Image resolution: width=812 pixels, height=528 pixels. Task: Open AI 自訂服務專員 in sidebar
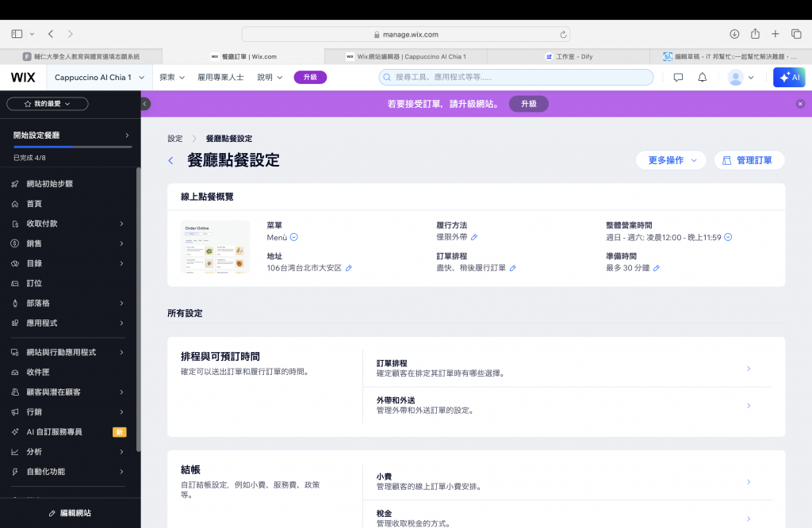coord(71,432)
